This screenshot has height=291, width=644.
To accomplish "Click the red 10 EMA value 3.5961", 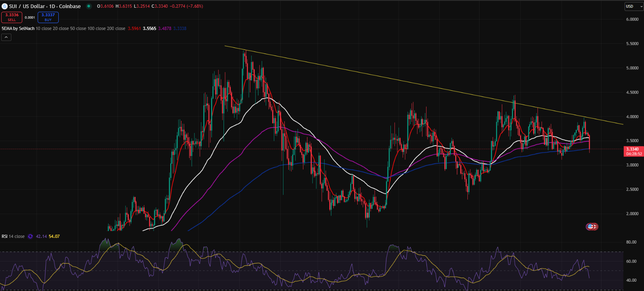I will 134,29.
